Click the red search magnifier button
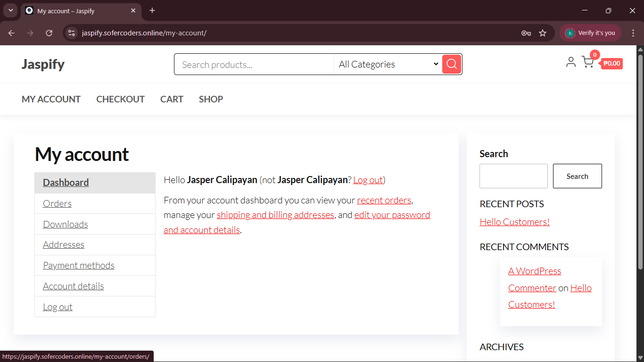The height and width of the screenshot is (362, 644). (x=451, y=64)
